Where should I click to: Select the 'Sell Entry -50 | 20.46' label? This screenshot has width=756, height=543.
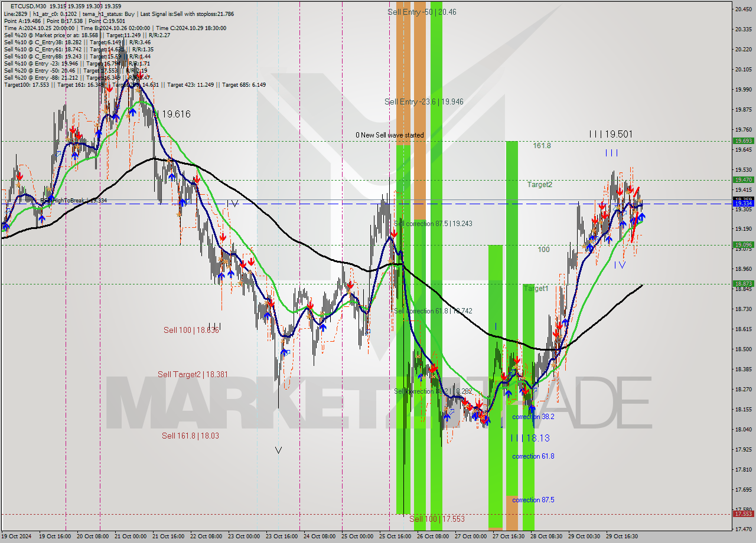pos(422,12)
